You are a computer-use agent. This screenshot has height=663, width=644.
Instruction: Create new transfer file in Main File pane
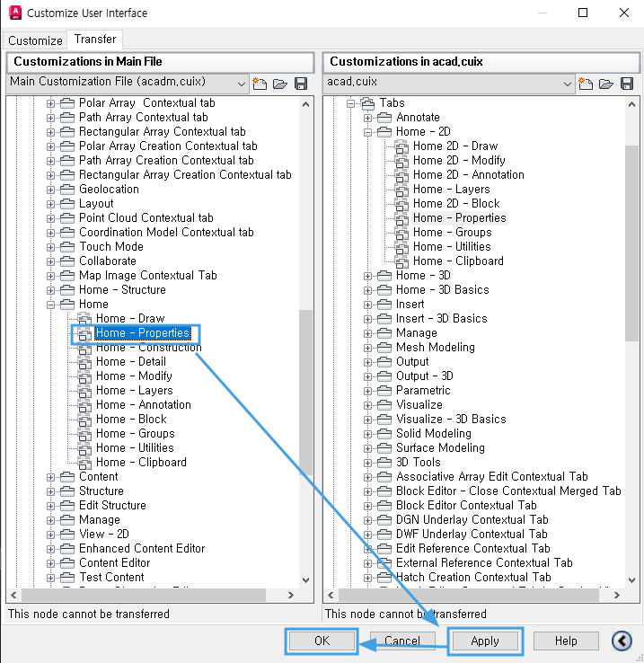pyautogui.click(x=260, y=84)
